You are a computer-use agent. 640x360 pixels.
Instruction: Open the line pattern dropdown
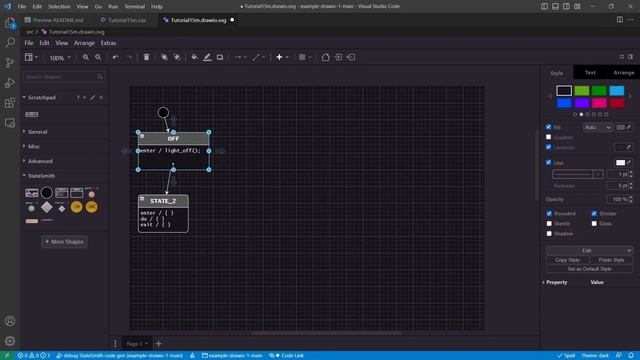pos(577,174)
